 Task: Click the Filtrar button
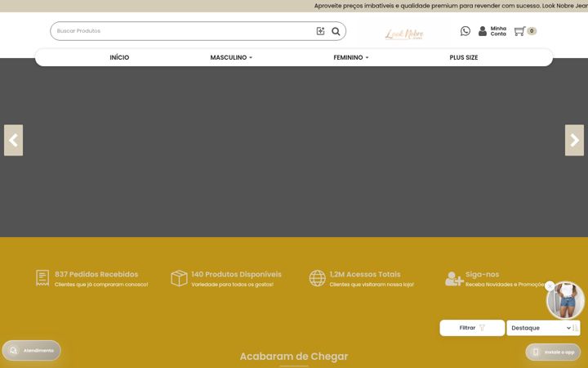[x=472, y=328]
